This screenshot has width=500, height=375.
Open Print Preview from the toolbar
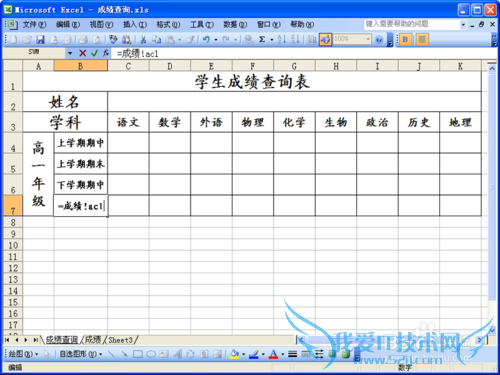(97, 40)
